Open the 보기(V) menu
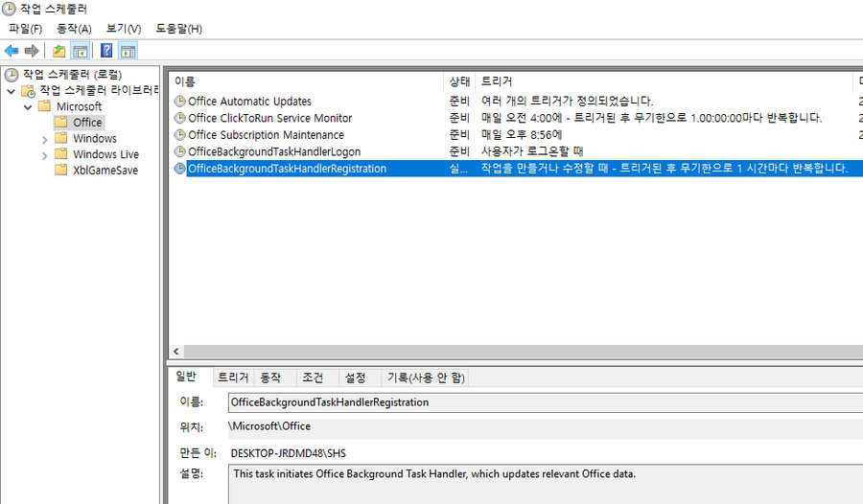863x504 pixels. (124, 29)
